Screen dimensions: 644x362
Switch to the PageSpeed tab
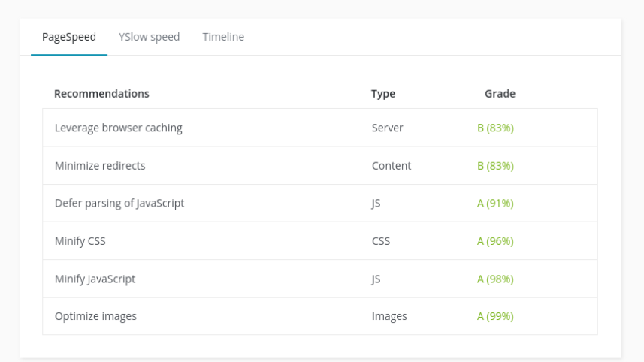(x=69, y=37)
